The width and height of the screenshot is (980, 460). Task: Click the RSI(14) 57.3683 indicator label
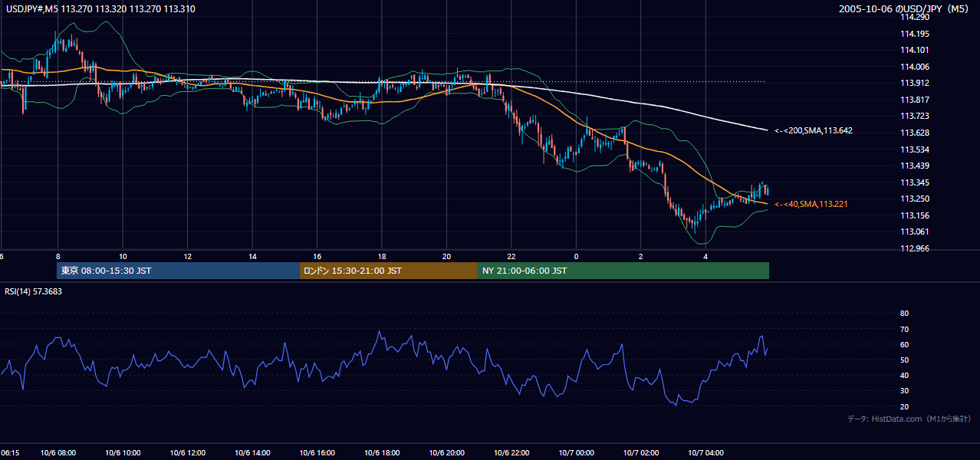(x=34, y=291)
